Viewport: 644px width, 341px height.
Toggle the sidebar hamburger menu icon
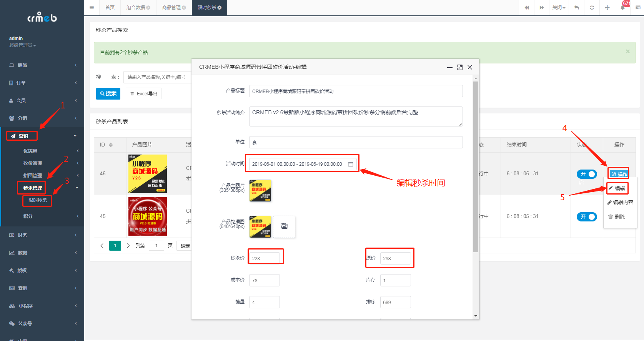[x=92, y=7]
